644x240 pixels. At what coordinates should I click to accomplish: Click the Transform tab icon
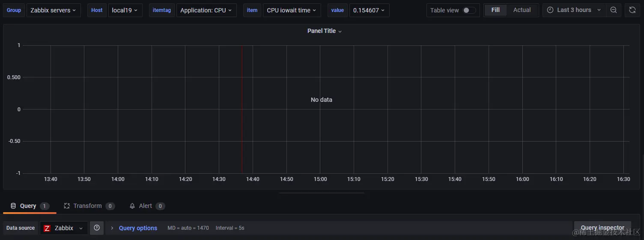click(x=67, y=206)
